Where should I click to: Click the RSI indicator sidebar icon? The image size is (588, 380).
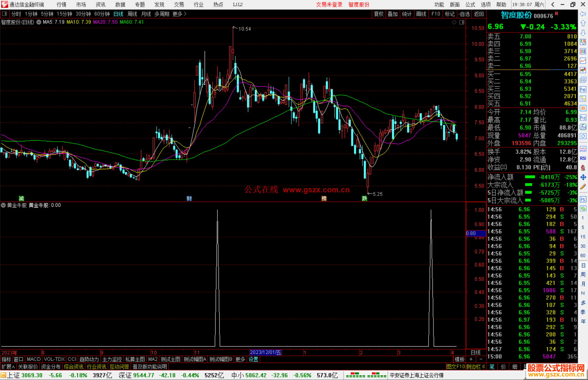point(583,158)
